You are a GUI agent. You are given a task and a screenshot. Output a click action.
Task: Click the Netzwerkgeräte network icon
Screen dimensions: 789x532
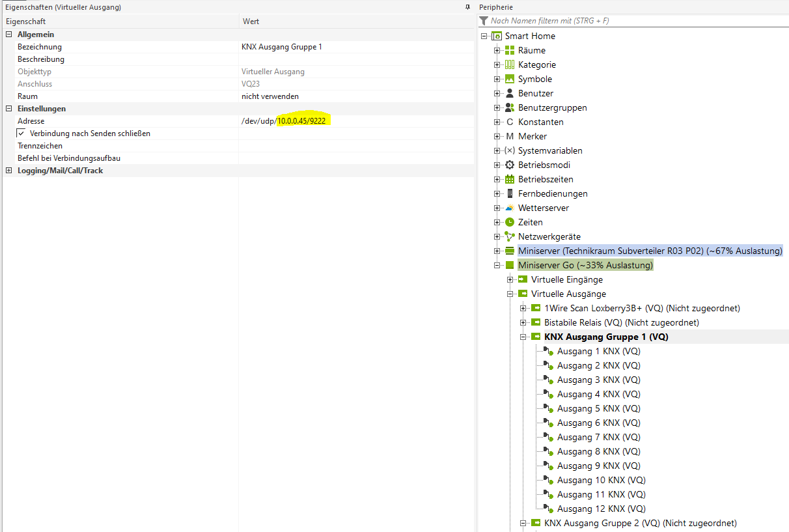(510, 236)
